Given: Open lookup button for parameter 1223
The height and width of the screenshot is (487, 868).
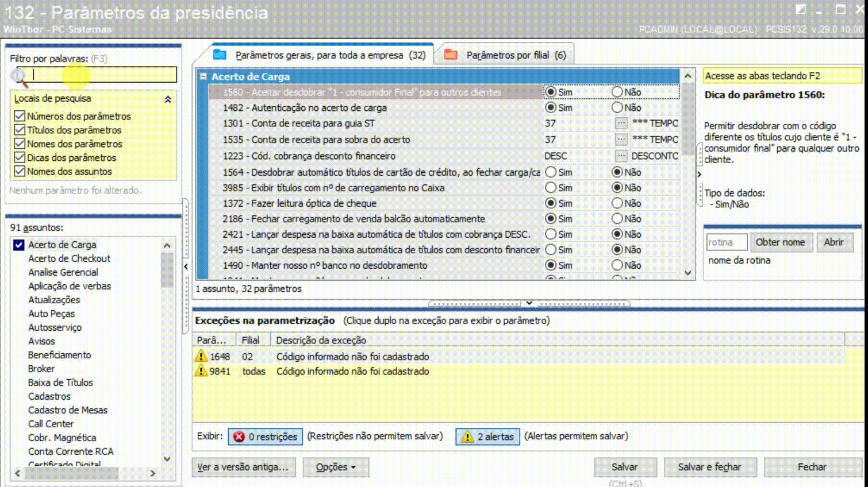Looking at the screenshot, I should tap(621, 156).
